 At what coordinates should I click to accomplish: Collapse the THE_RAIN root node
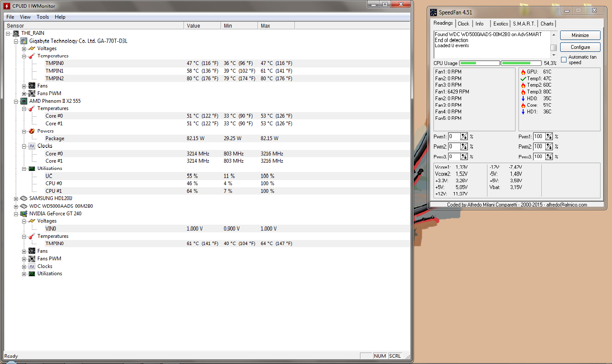pyautogui.click(x=8, y=34)
